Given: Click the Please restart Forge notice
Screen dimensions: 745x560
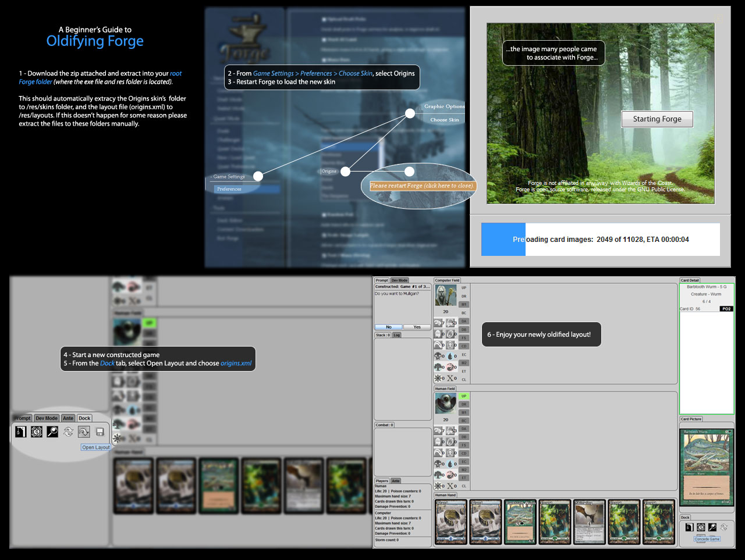Looking at the screenshot, I should (422, 186).
